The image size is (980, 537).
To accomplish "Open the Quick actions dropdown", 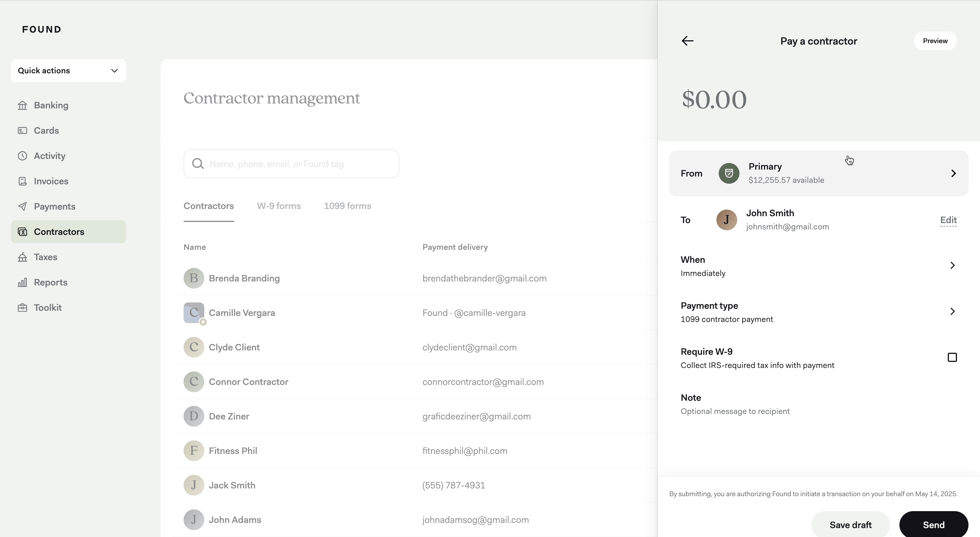I will pyautogui.click(x=68, y=71).
